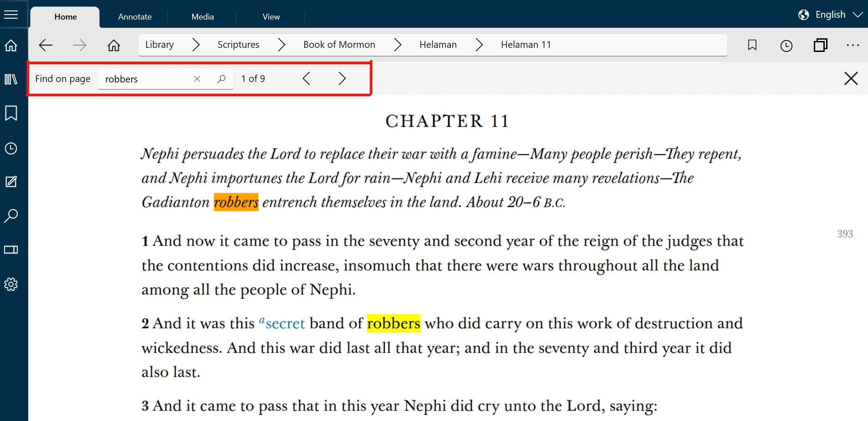Switch to the View tab
The width and height of the screenshot is (868, 421).
coord(271,17)
